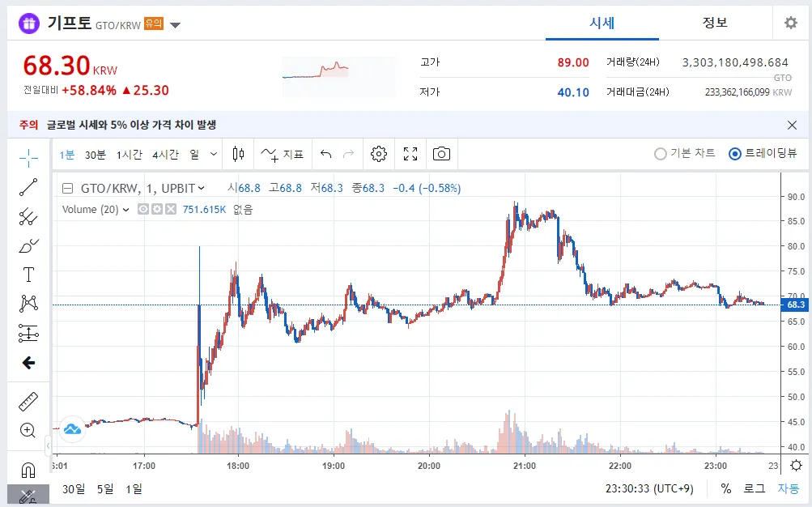The height and width of the screenshot is (507, 812).
Task: Switch chart to fullscreen mode
Action: coord(410,154)
